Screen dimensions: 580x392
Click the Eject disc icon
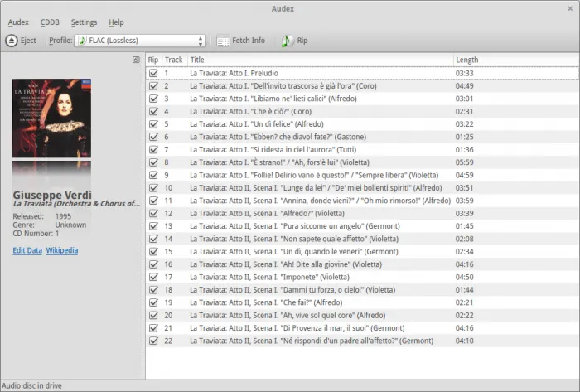point(11,41)
